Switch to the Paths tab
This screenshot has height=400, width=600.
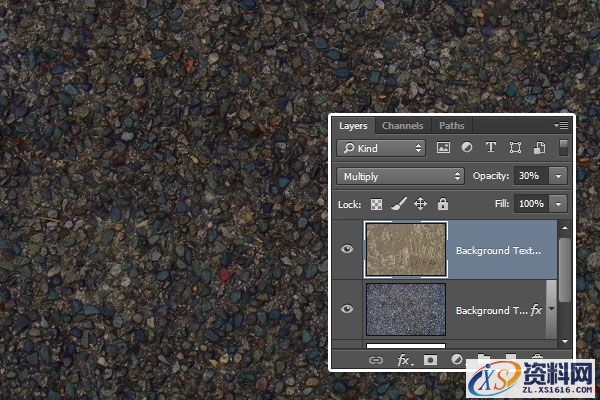click(451, 126)
